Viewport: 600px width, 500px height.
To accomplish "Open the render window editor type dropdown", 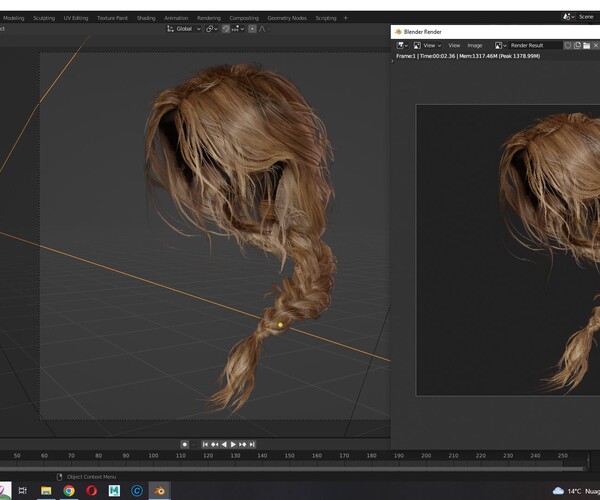I will point(402,46).
